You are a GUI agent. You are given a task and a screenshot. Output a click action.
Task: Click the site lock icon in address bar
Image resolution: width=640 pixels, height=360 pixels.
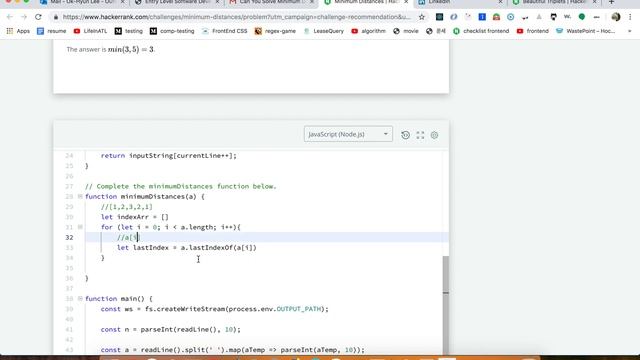point(56,17)
